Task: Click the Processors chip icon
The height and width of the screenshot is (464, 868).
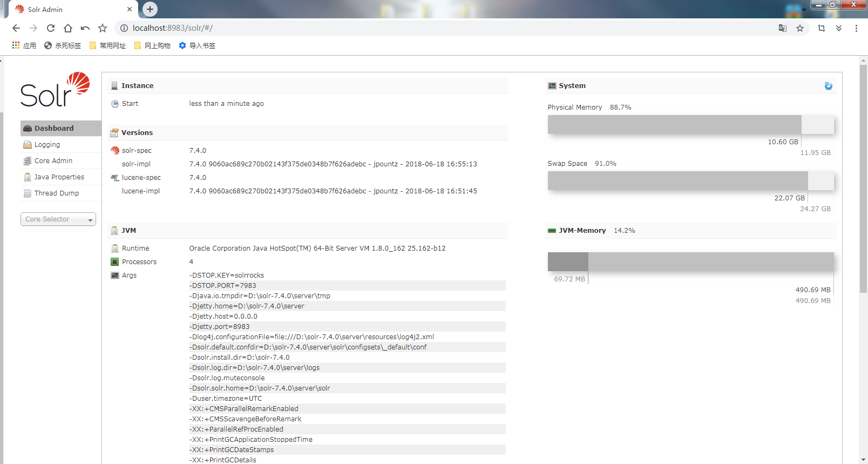Action: coord(115,262)
